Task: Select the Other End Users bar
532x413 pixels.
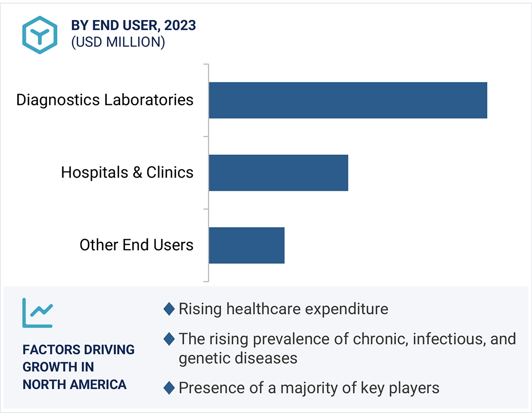Action: click(x=246, y=245)
